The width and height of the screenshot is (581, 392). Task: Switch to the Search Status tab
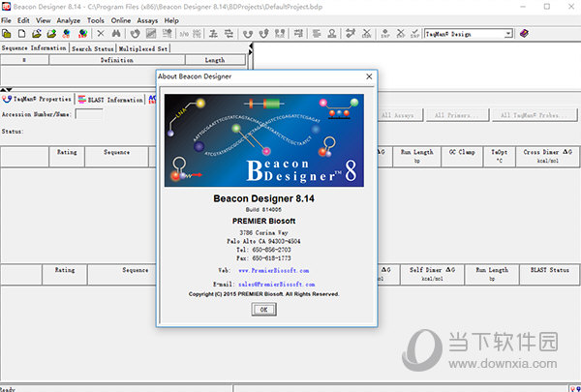93,47
